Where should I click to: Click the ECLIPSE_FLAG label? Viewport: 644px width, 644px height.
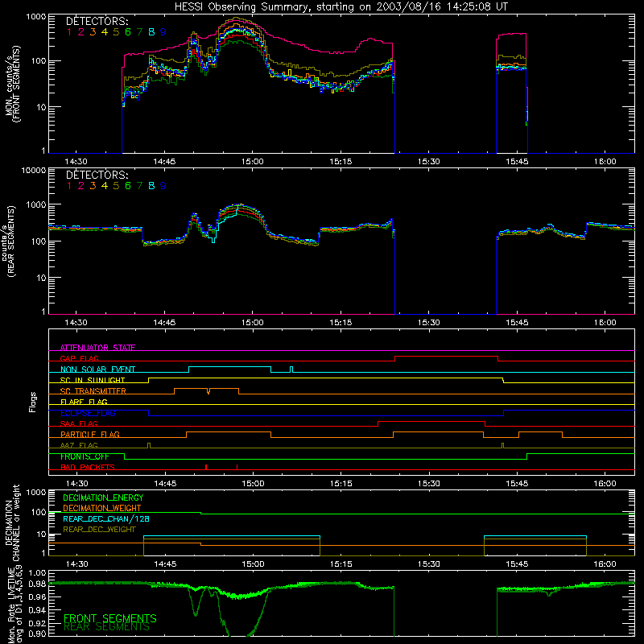tap(88, 413)
